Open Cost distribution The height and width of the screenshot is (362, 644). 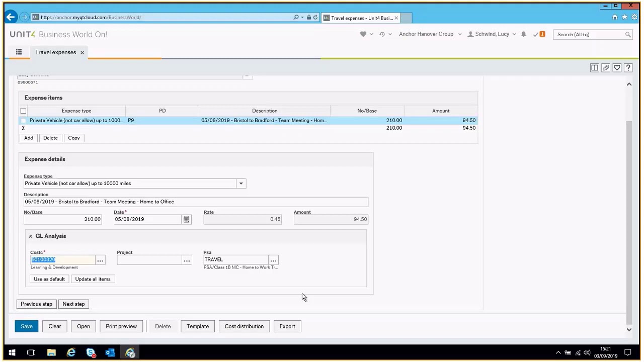tap(244, 326)
